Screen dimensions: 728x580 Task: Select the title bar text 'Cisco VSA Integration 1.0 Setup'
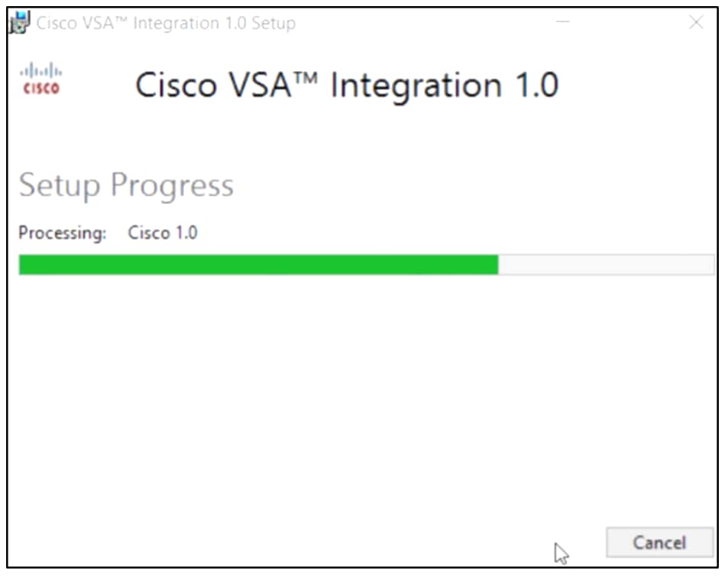tap(167, 23)
